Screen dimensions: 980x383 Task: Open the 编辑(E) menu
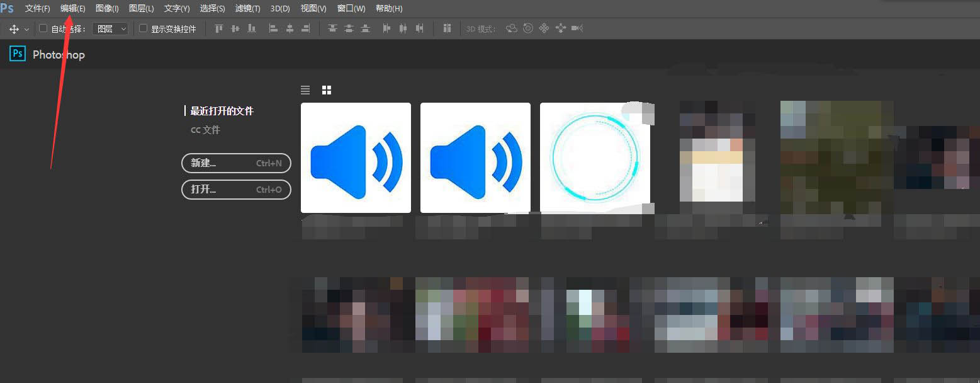point(73,8)
